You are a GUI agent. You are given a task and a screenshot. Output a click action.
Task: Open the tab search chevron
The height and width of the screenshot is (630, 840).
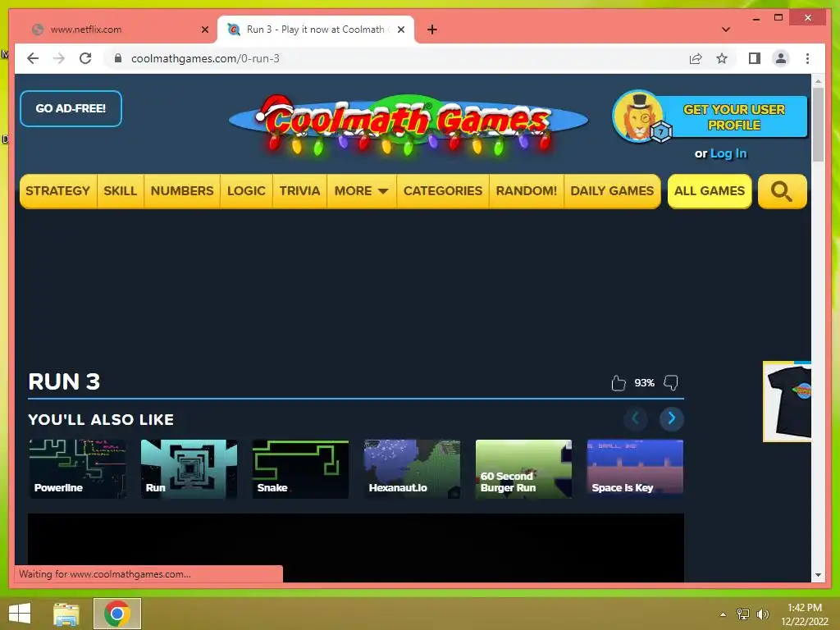[726, 30]
